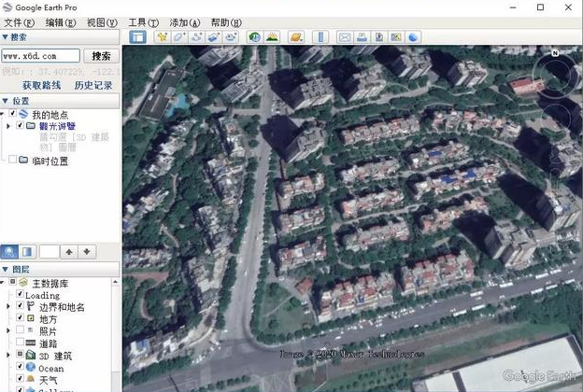Click the blue Earth sign-in icon

tap(413, 37)
